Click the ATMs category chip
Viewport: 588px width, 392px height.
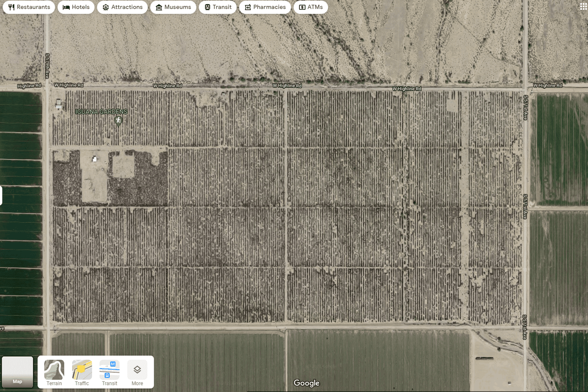pyautogui.click(x=310, y=7)
